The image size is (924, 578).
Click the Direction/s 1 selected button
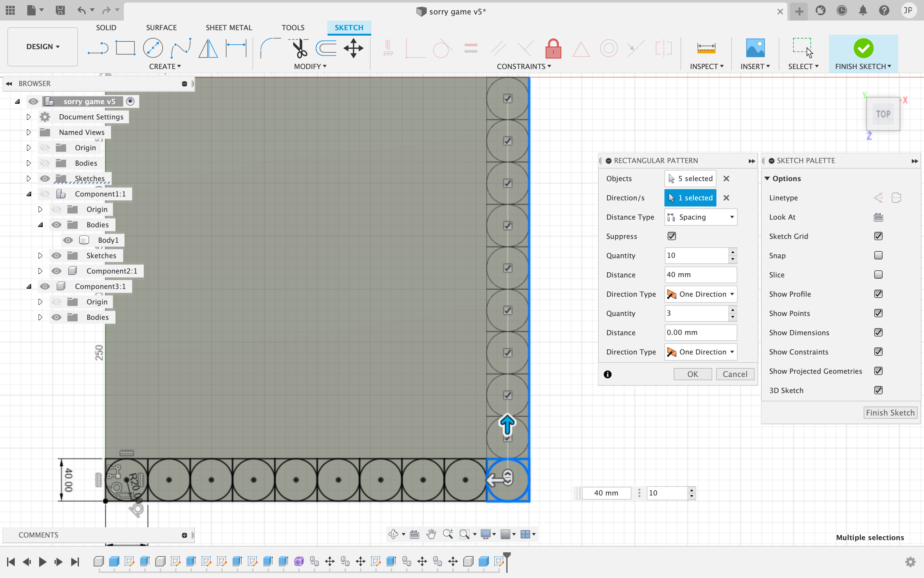[690, 197]
